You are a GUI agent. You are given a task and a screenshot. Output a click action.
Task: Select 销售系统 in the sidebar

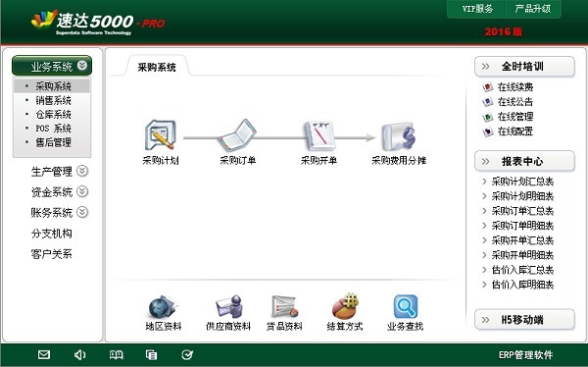click(53, 100)
